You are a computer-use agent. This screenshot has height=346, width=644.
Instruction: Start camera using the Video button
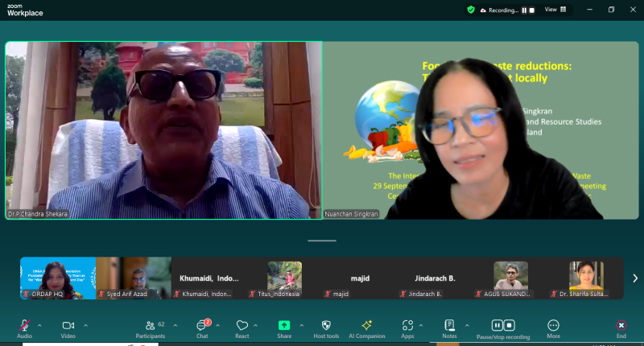click(x=68, y=326)
